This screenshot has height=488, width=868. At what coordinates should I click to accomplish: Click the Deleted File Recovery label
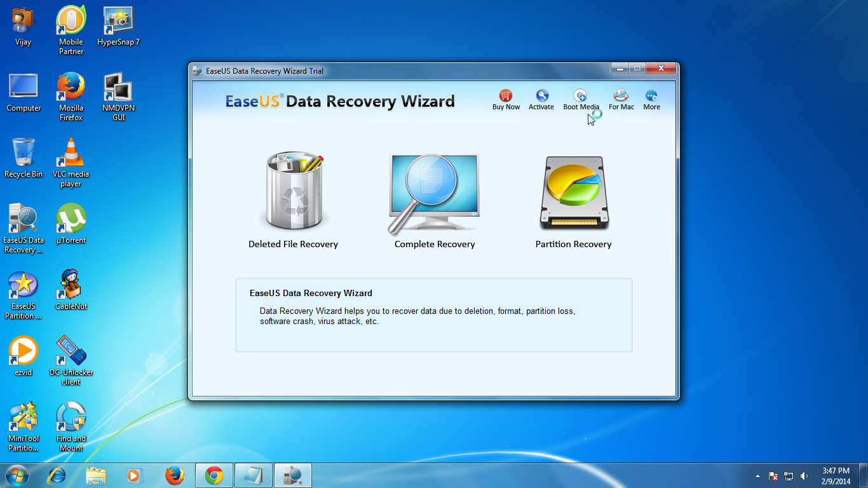pos(293,244)
